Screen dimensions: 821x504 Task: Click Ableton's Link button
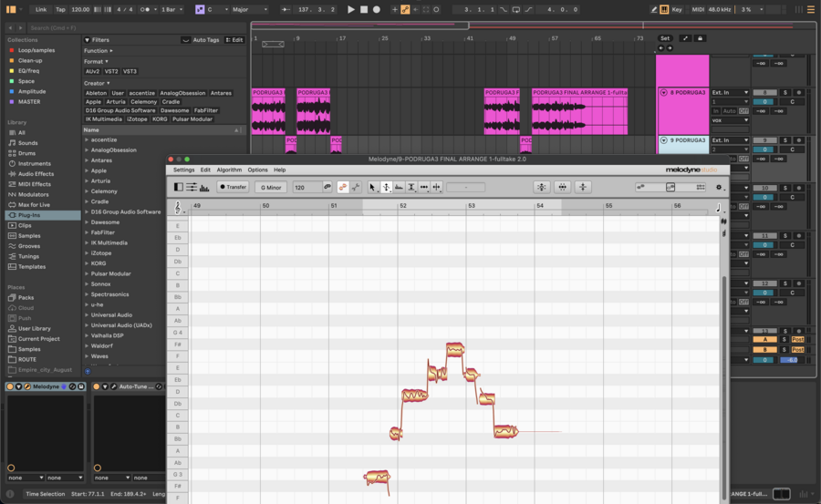[x=41, y=9]
